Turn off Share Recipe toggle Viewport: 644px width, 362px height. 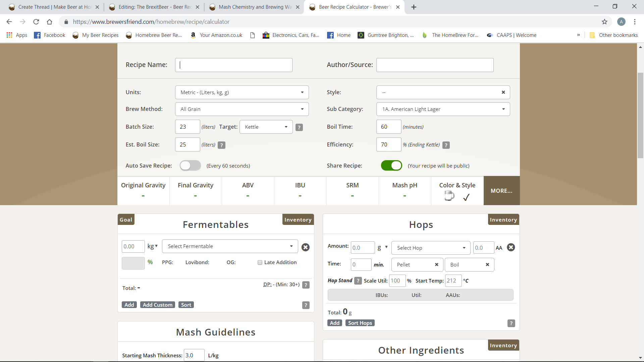(391, 166)
